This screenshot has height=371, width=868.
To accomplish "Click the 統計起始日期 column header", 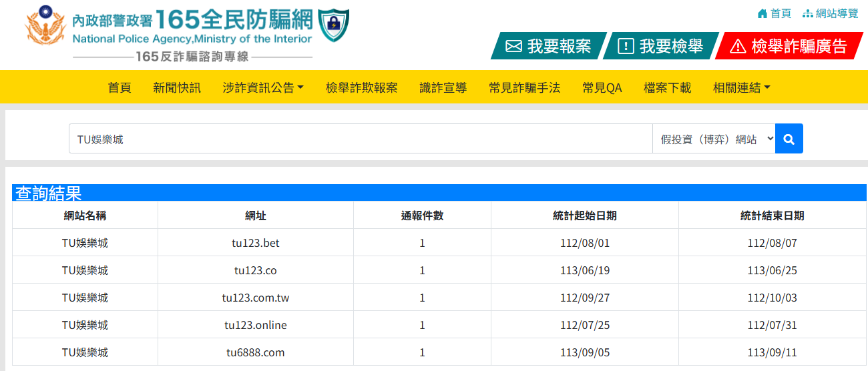I will pos(585,216).
